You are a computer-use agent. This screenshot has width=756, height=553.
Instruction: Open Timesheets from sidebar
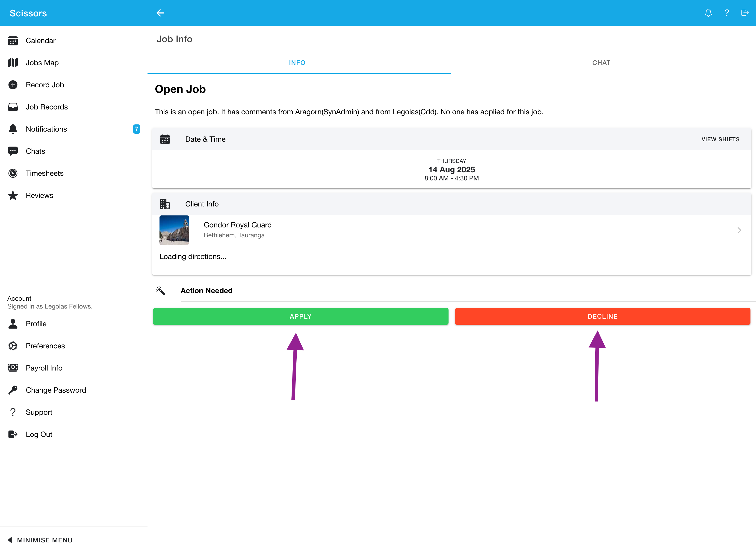tap(44, 173)
